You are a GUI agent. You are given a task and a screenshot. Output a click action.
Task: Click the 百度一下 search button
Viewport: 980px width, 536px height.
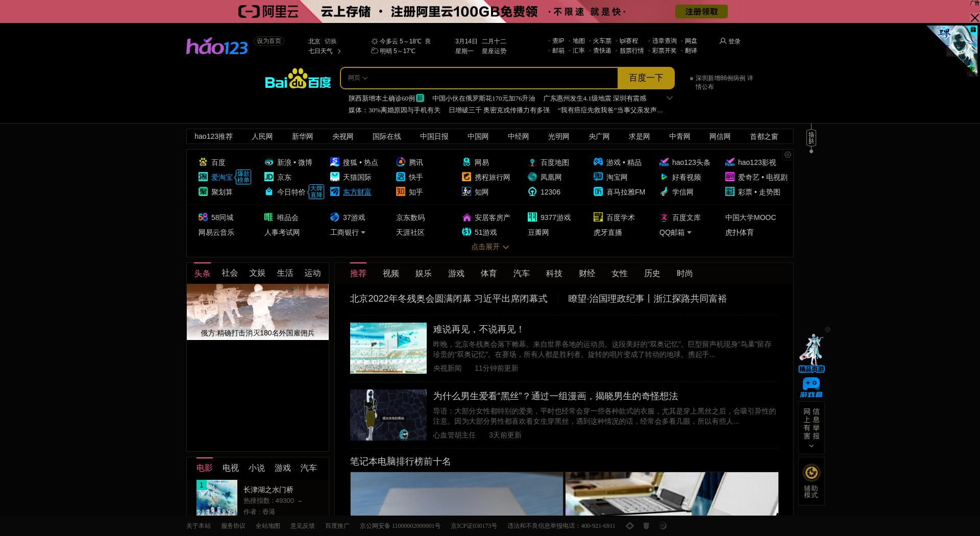pos(646,78)
